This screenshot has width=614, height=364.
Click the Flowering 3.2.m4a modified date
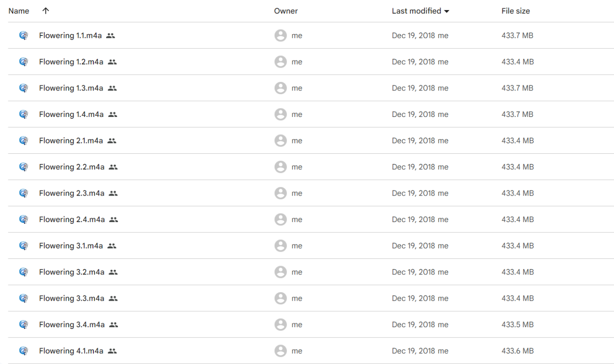pyautogui.click(x=420, y=272)
